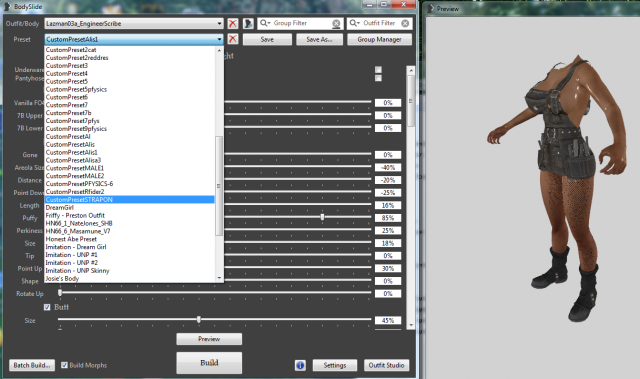Toggle the Underwear zap checkbox
This screenshot has height=379, width=640.
(378, 70)
